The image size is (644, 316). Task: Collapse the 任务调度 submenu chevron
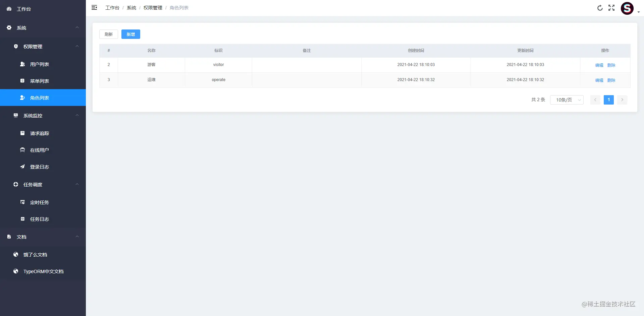pos(77,184)
